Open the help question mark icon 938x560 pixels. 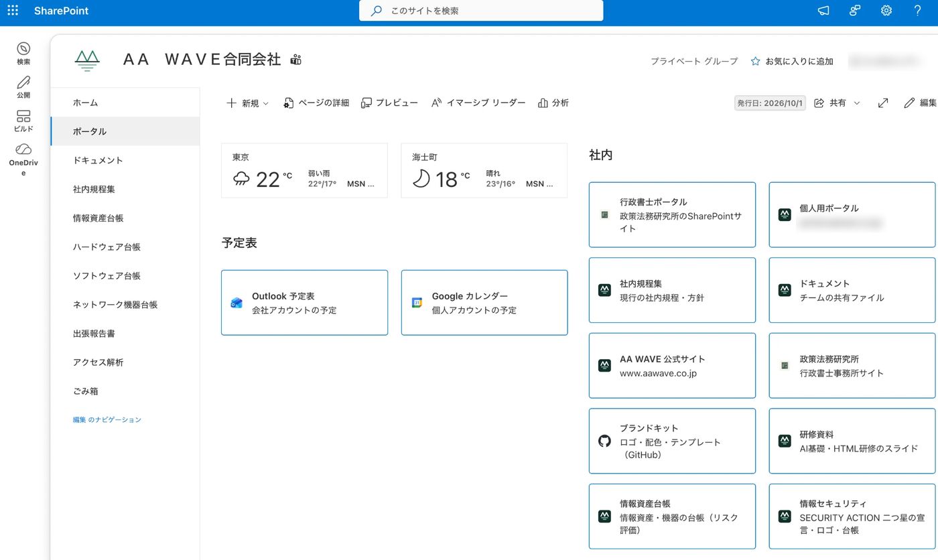pyautogui.click(x=918, y=11)
